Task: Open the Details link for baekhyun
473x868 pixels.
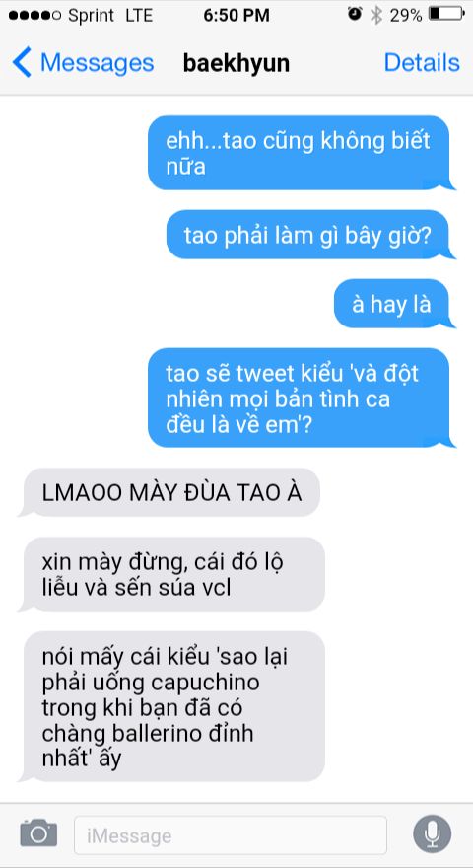Action: point(422,62)
